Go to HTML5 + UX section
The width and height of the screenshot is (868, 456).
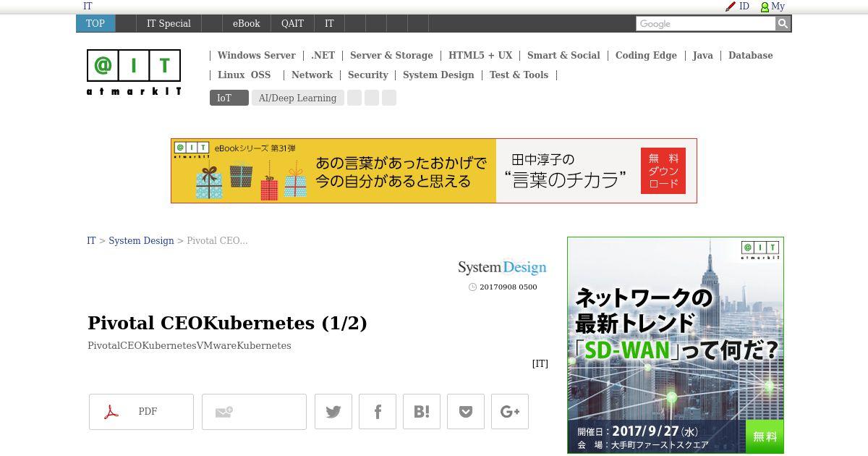[480, 55]
